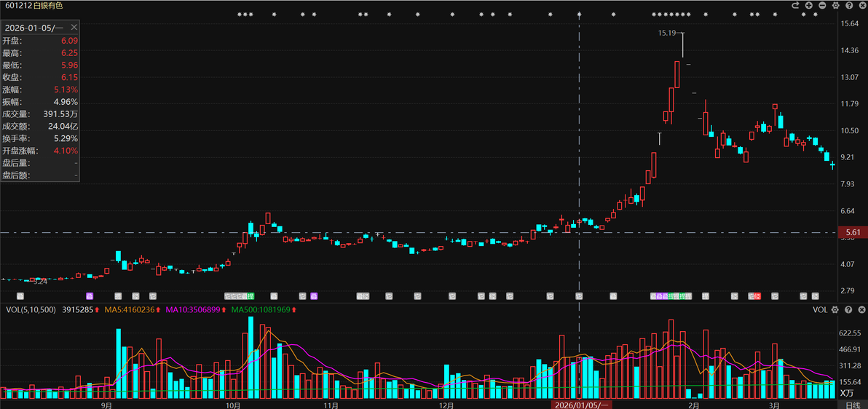
Task: Click the 311.28 volume axis label
Action: point(851,366)
